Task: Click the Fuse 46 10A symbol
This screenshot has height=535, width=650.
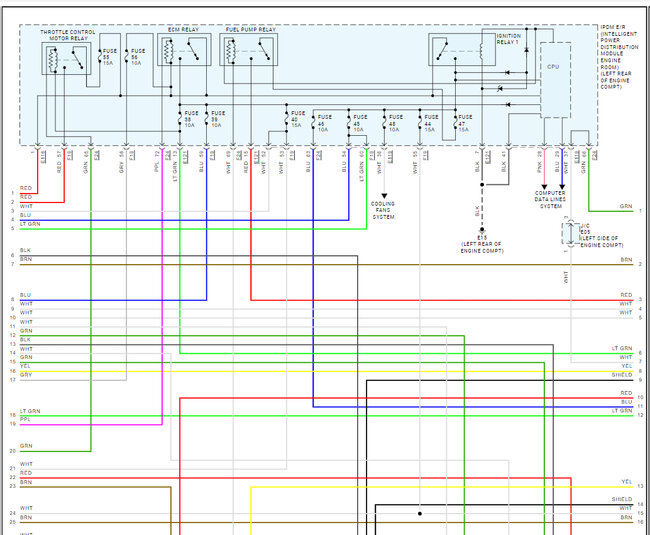Action: (x=313, y=123)
